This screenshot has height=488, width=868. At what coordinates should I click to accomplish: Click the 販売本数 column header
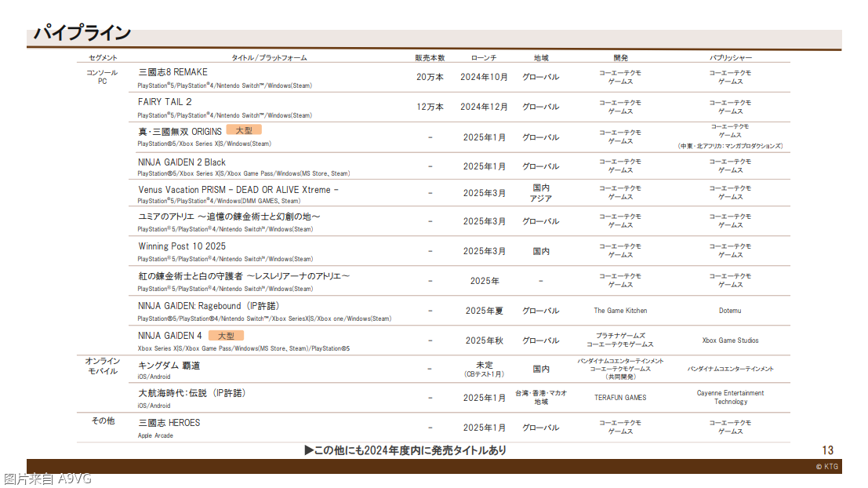430,57
